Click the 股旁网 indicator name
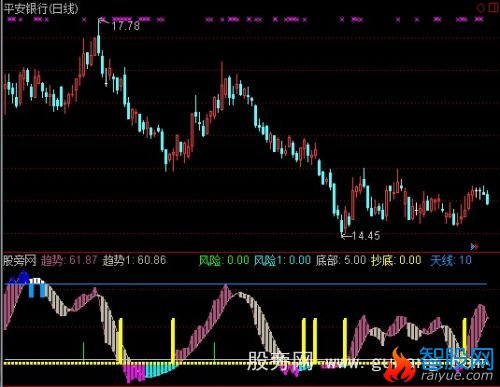This screenshot has width=500, height=387. 20,260
